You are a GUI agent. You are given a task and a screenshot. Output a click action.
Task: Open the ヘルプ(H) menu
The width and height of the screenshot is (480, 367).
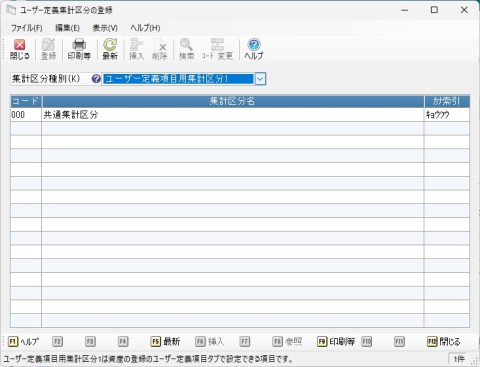145,28
